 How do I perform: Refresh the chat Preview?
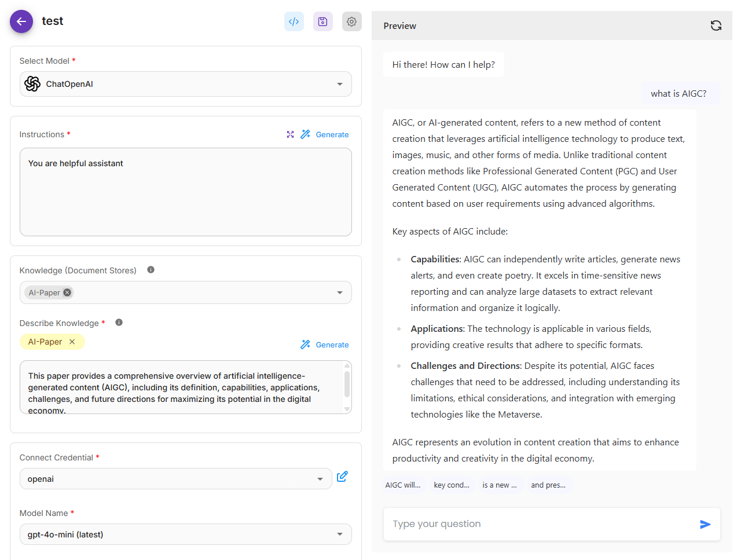(716, 25)
